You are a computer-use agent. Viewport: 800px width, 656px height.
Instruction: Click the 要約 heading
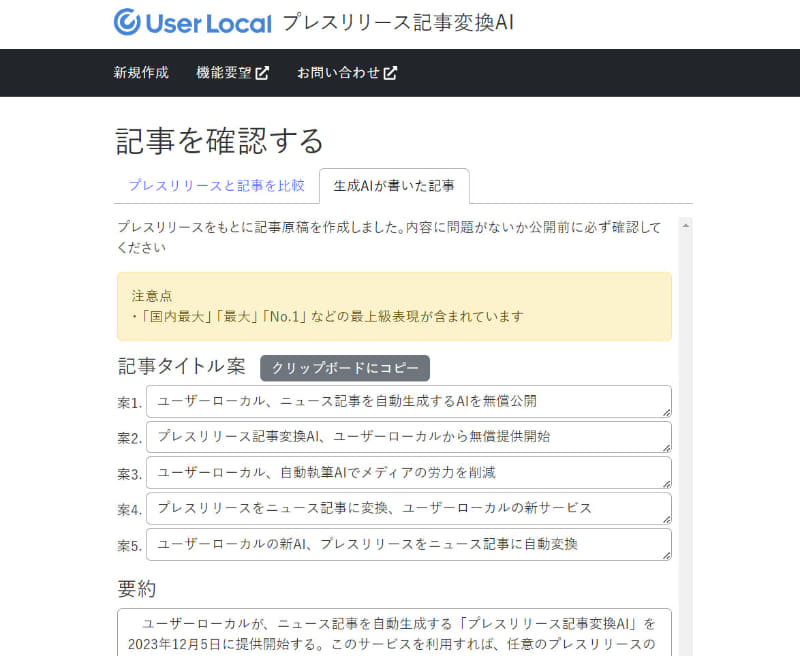click(136, 589)
